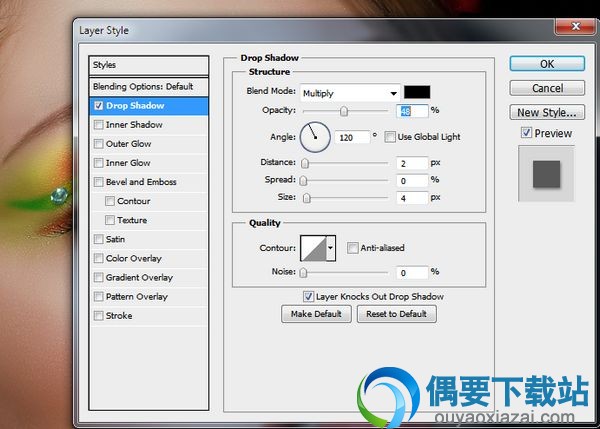Screen dimensions: 600x429
Task: Select Blending Options: Default entry
Action: (x=148, y=86)
